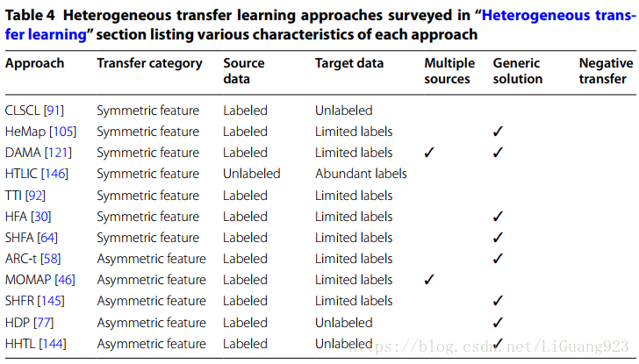Click DAMA's Multiple sources checkmark
Image resolution: width=639 pixels, height=364 pixels.
(x=429, y=153)
